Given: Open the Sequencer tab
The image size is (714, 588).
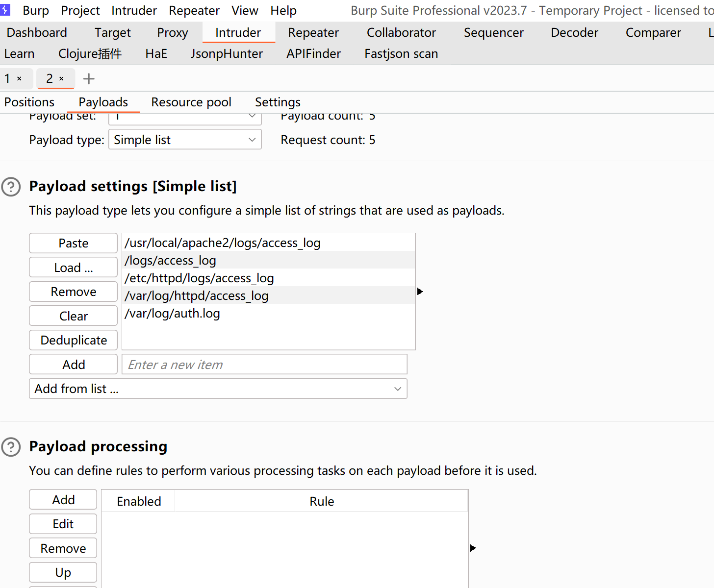Looking at the screenshot, I should (x=494, y=32).
